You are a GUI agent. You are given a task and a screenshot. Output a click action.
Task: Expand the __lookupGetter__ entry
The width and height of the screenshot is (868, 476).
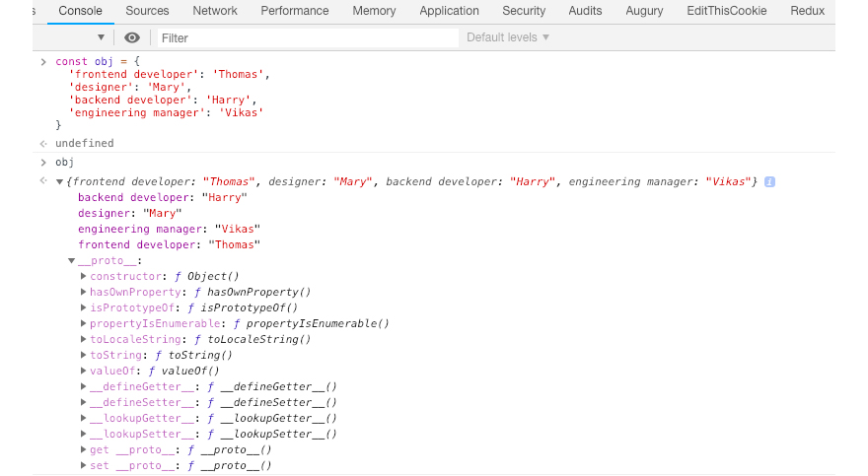coord(83,418)
